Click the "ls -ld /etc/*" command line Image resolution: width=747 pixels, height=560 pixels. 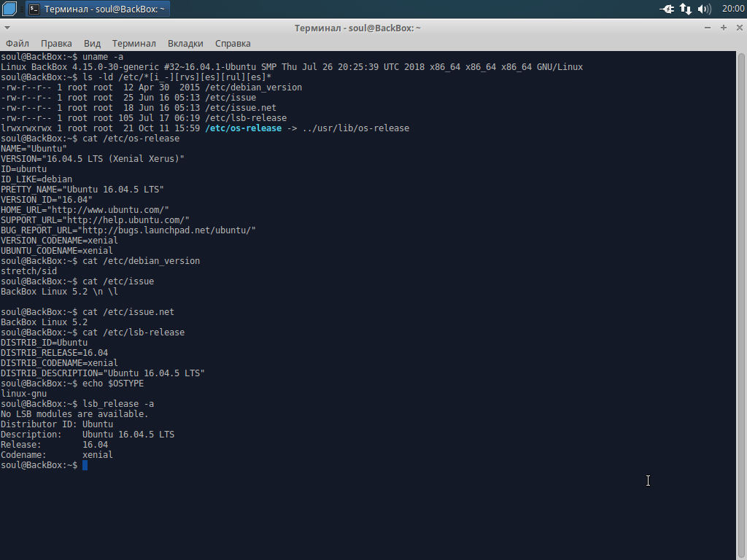pyautogui.click(x=136, y=77)
